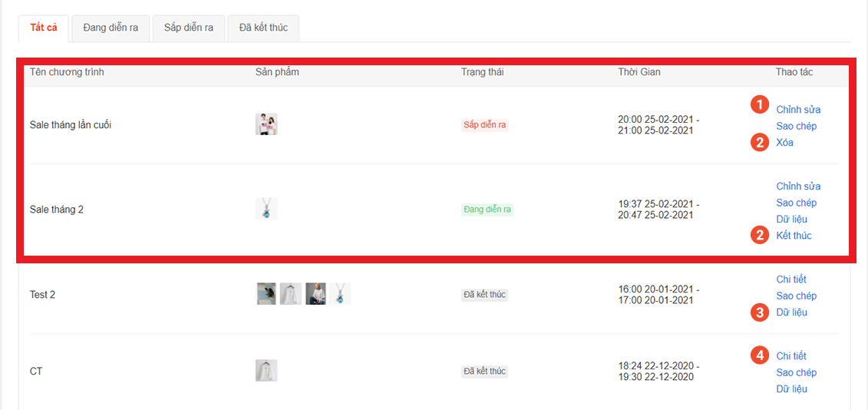The width and height of the screenshot is (868, 410).
Task: End Sale tháng 2 with Kết thúc
Action: click(794, 236)
